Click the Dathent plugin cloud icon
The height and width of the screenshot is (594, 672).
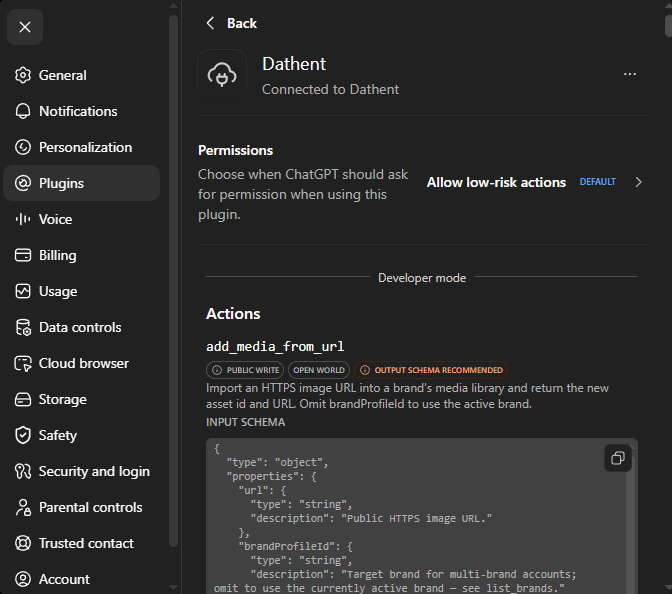pyautogui.click(x=222, y=74)
